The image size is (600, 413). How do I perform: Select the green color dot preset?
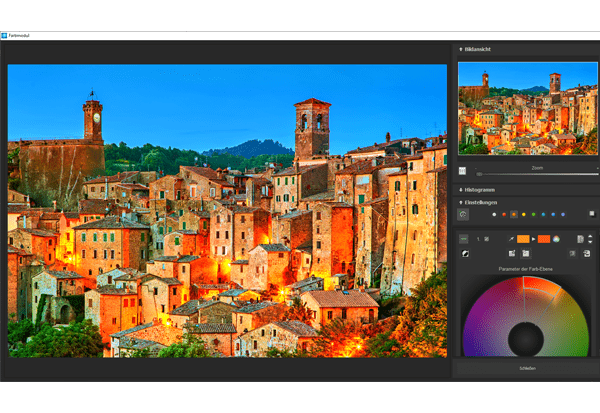[x=533, y=215]
